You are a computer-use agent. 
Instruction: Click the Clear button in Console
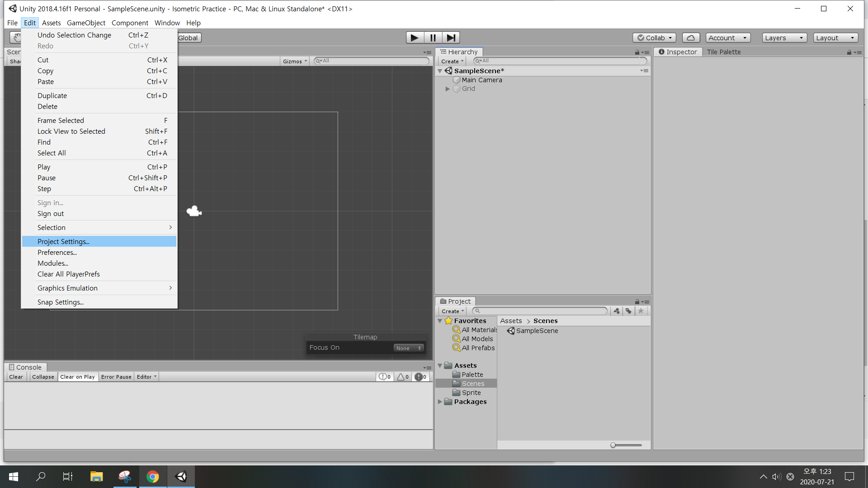(x=16, y=377)
